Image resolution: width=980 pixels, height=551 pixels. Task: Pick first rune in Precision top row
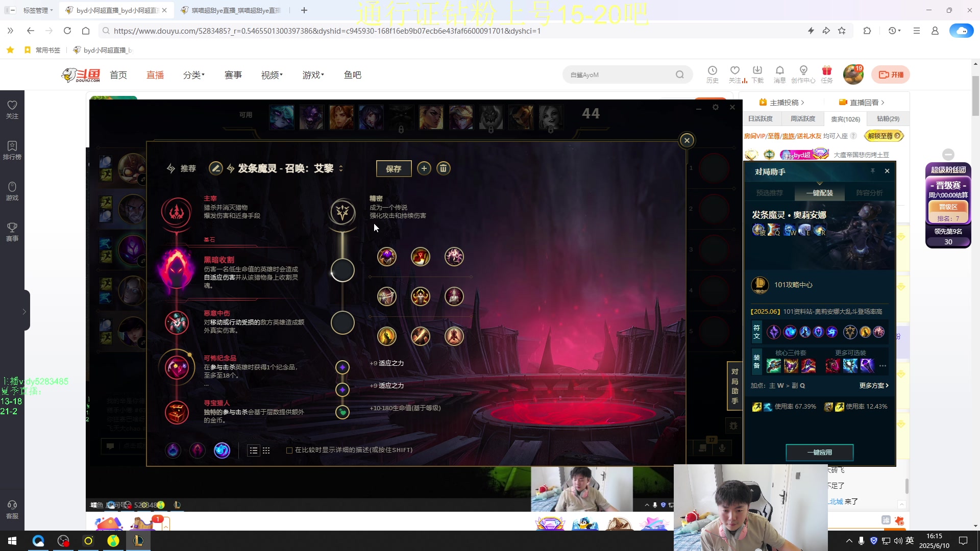[387, 257]
